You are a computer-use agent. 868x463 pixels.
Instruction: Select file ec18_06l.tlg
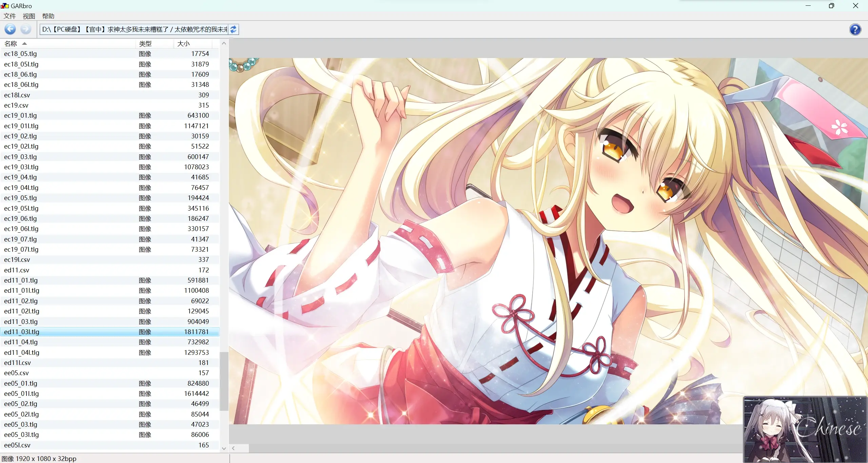tap(110, 84)
